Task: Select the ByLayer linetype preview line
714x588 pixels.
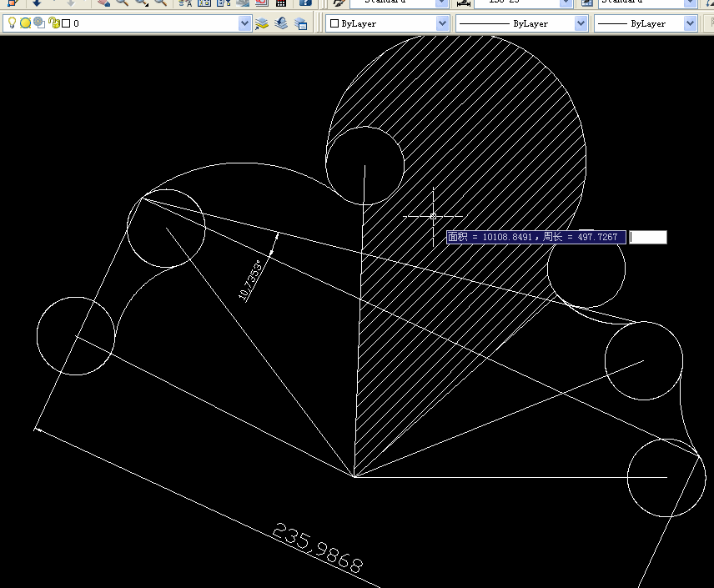Action: (x=483, y=23)
